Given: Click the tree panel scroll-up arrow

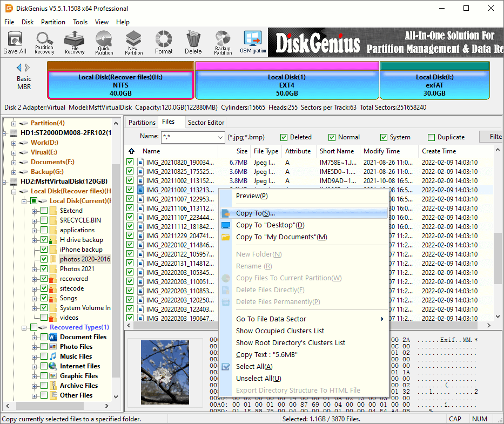Looking at the screenshot, I should point(116,124).
